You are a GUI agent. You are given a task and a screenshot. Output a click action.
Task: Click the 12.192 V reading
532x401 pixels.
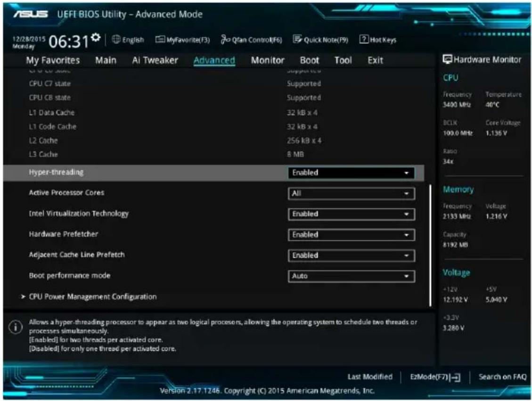coord(455,300)
